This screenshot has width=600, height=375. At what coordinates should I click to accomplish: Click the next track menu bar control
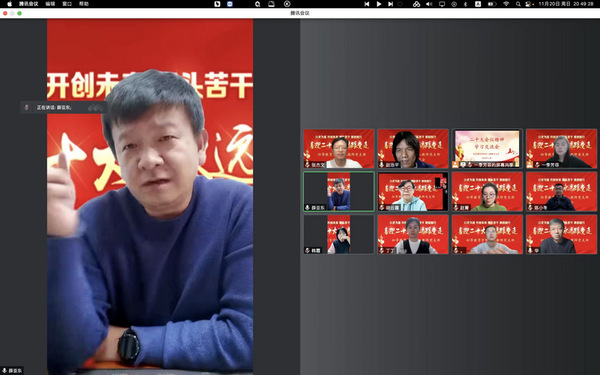390,4
